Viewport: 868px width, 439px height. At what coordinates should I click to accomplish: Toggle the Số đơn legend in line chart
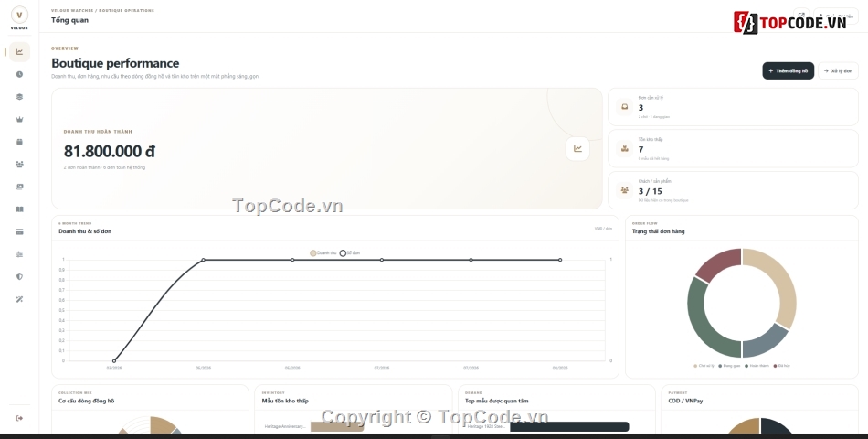(x=350, y=252)
